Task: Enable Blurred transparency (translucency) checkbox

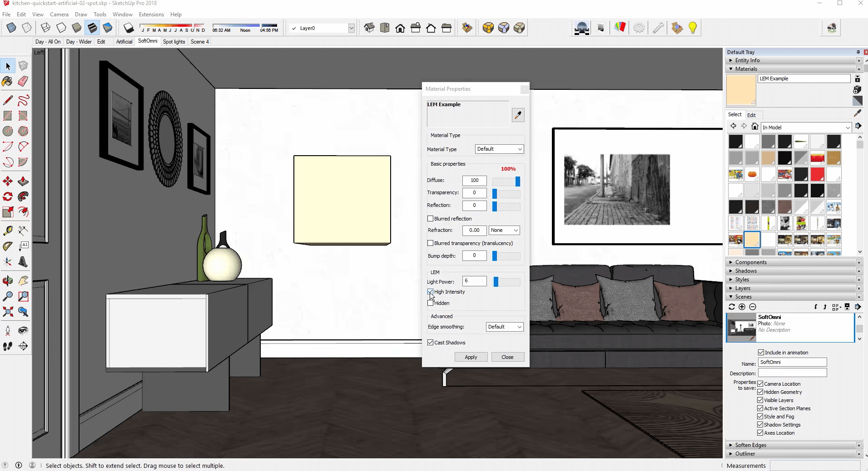Action: (430, 243)
